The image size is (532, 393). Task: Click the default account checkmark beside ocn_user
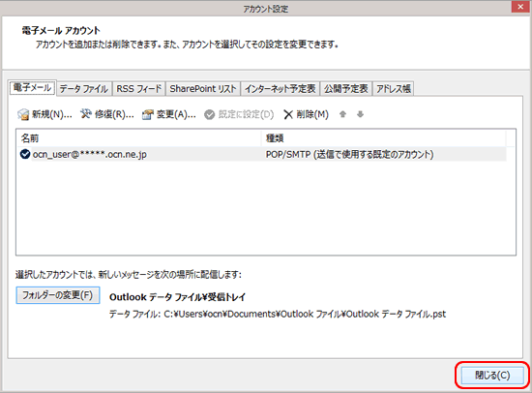[25, 154]
